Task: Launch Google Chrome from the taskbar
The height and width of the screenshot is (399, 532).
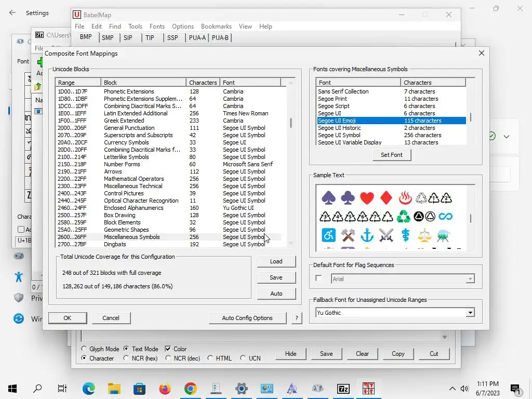Action: coord(190,388)
